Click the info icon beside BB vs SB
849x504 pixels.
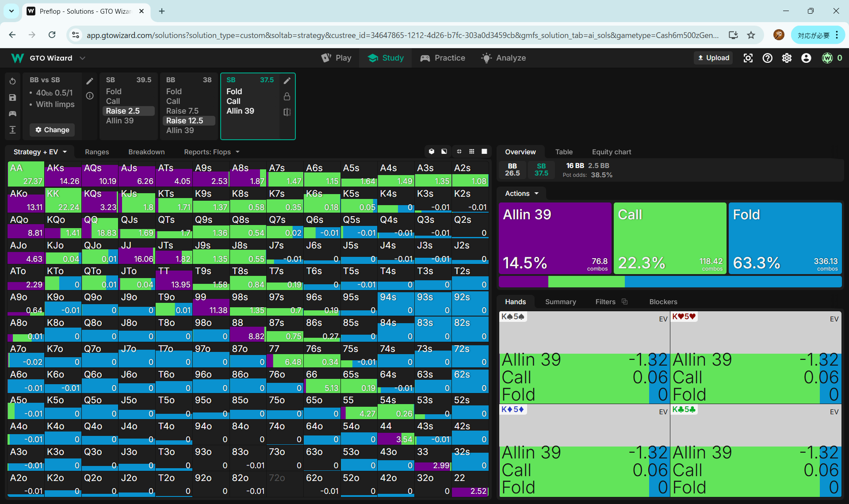click(90, 96)
